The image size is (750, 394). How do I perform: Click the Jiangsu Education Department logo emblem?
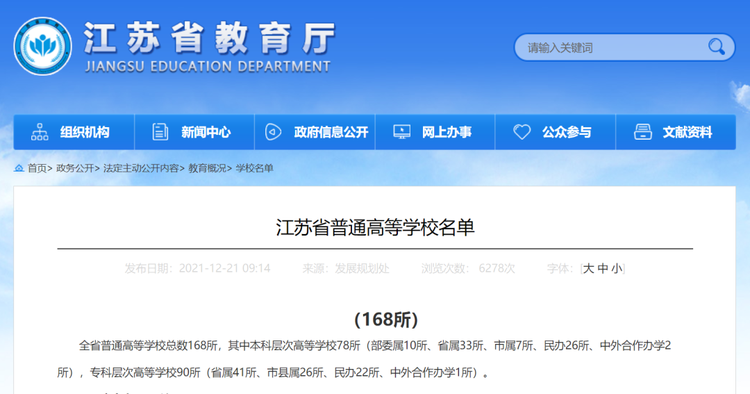click(x=43, y=46)
